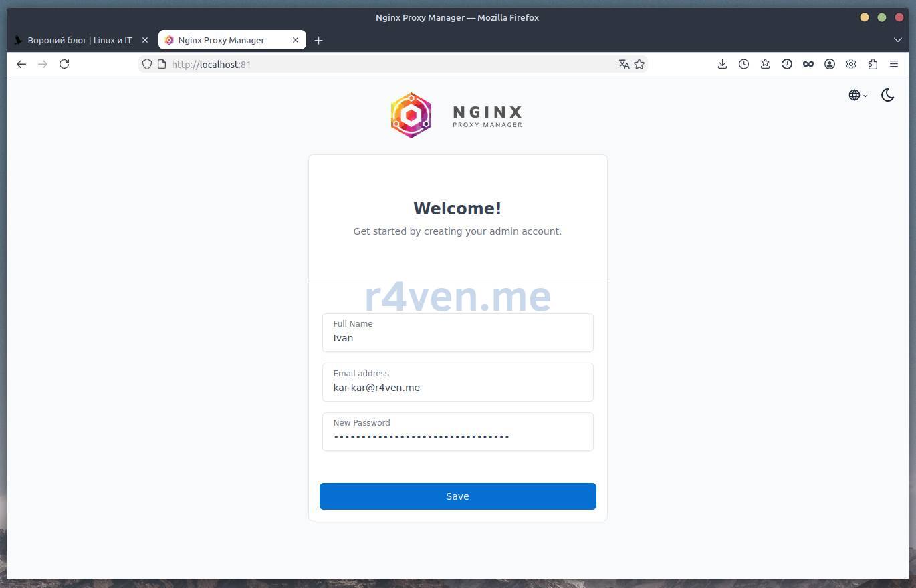Click the translate page icon in address bar
Screen dimensions: 916x588
pos(624,64)
